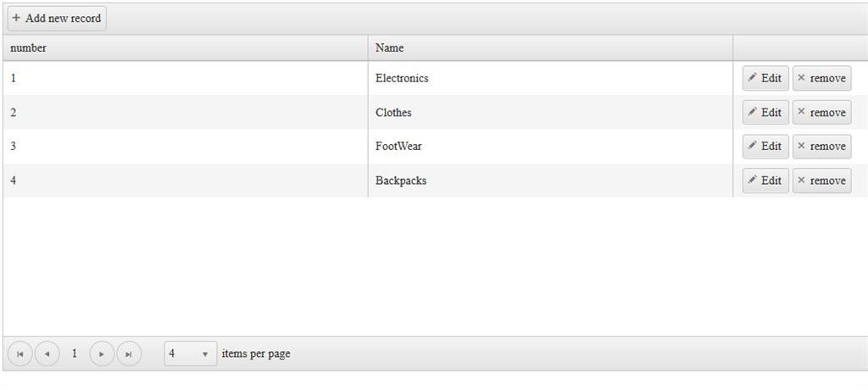Go to the last page
Viewport: 868px width, 390px height.
coord(129,354)
